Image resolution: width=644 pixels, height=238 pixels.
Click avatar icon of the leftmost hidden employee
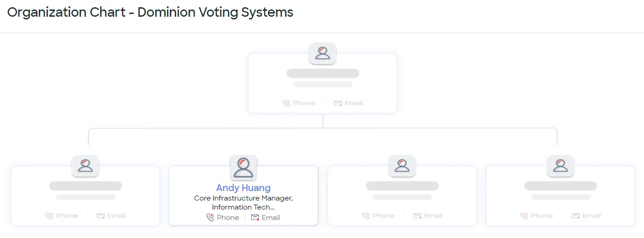(85, 166)
